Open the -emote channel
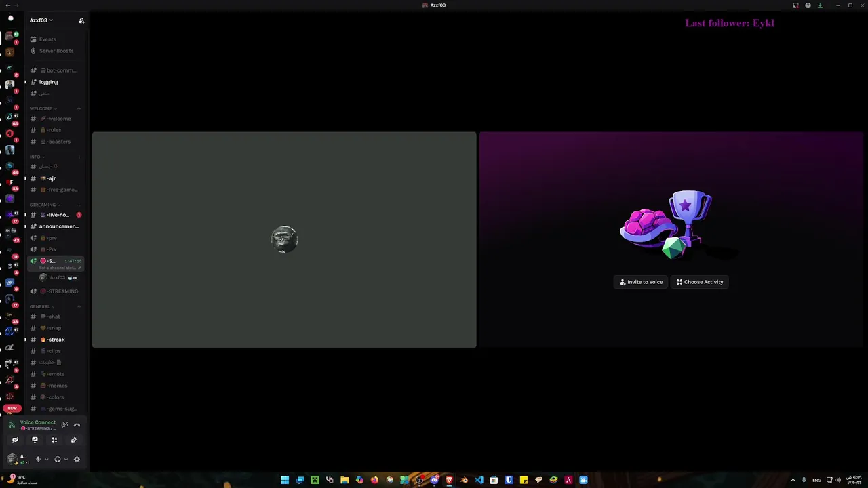The height and width of the screenshot is (488, 868). point(54,374)
